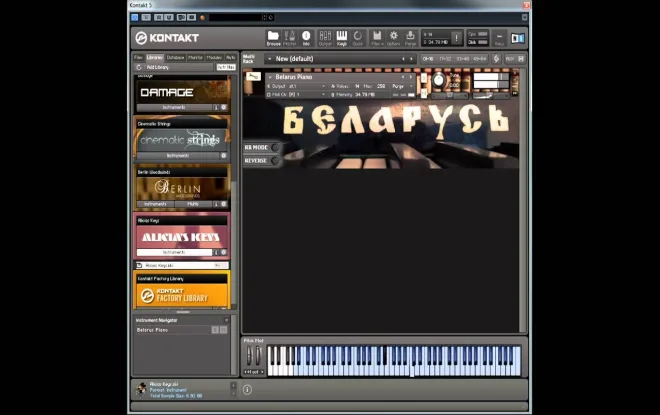
Task: Click the info icon in status bar
Action: click(x=247, y=390)
